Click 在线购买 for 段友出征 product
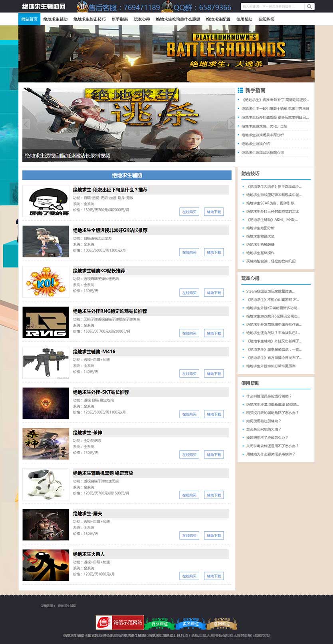This screenshot has width=333, height=644. click(189, 212)
